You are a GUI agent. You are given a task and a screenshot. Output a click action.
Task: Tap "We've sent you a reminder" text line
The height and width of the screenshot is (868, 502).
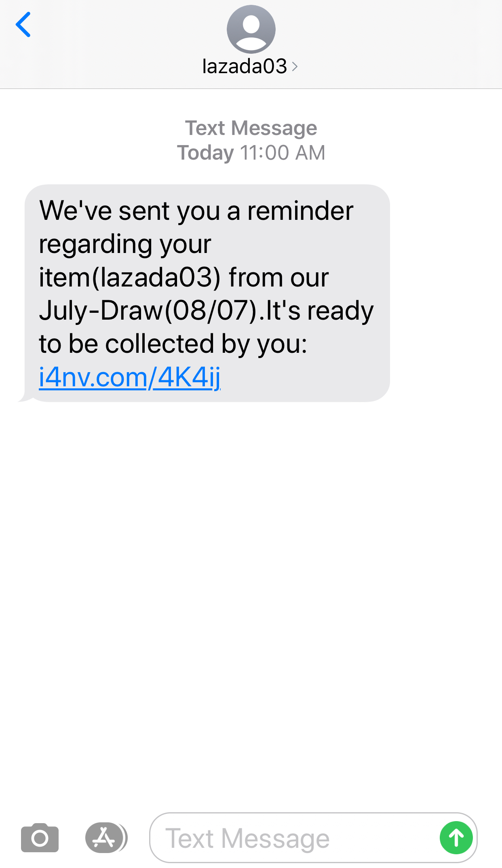[x=196, y=211]
